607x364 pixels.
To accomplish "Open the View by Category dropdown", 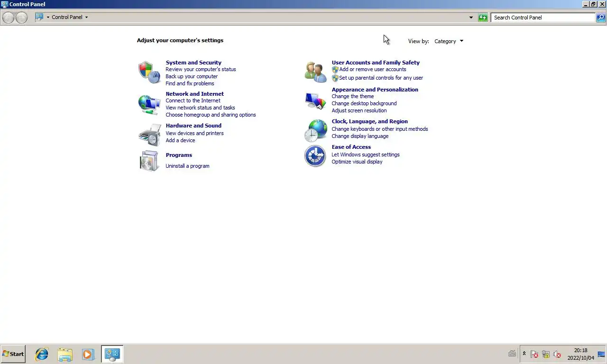I will click(449, 41).
